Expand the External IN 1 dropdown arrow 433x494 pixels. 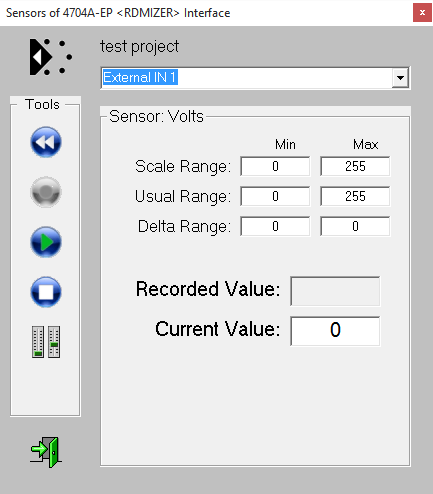(x=400, y=78)
